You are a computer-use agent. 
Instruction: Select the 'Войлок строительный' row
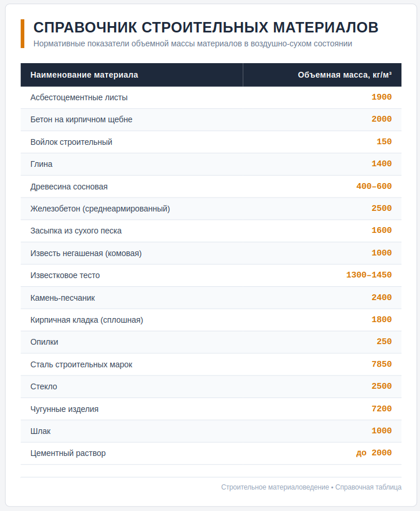click(211, 142)
